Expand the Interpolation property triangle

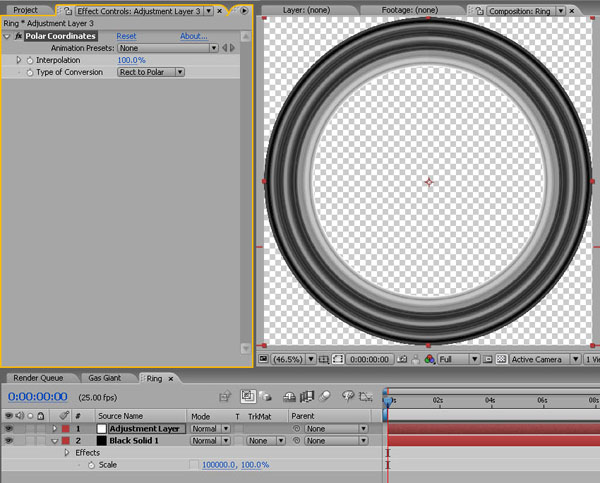tap(18, 60)
